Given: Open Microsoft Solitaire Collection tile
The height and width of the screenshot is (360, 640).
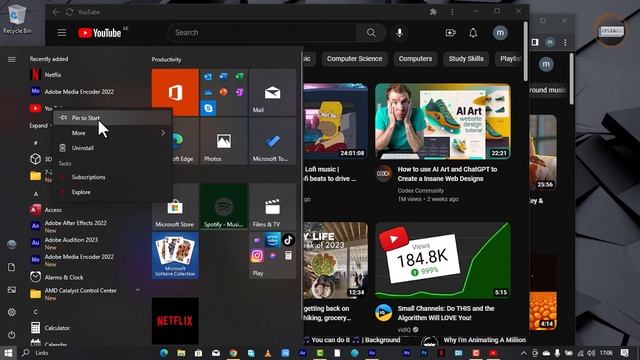Looking at the screenshot, I should 175,256.
